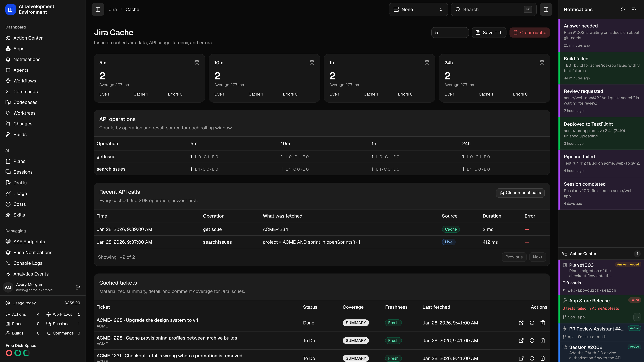Navigate to Console Logs
The height and width of the screenshot is (362, 644).
(x=43, y=263)
